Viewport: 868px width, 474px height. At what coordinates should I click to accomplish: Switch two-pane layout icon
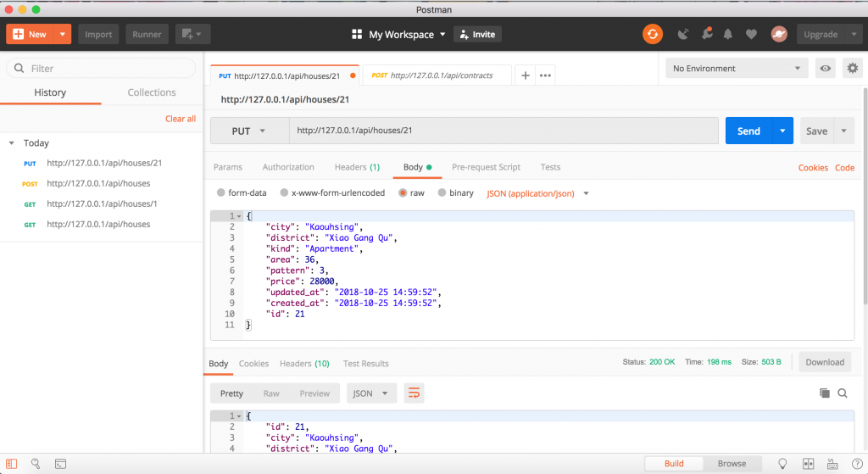click(808, 464)
